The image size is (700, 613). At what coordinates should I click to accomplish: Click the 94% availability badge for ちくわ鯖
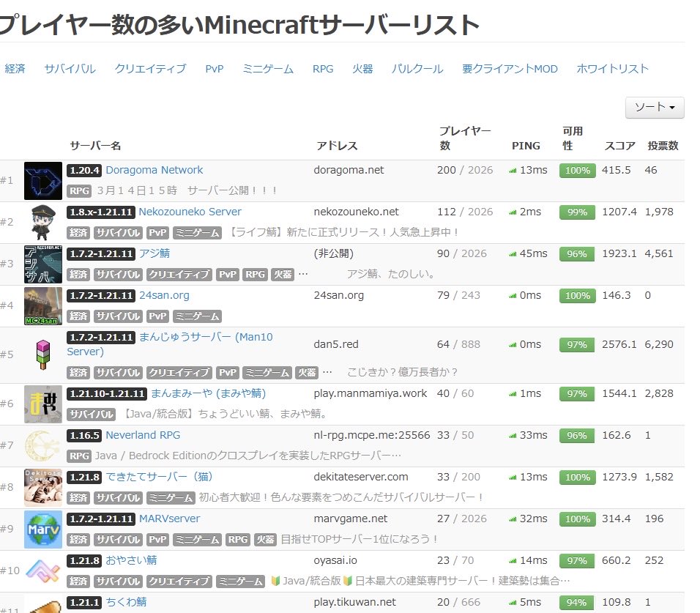coord(576,602)
